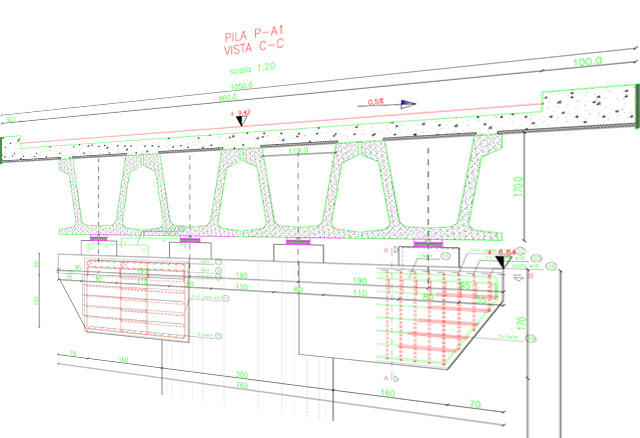Viewport: 640px width, 438px height.
Task: Click the leftmost magenta bearing pad
Action: click(98, 238)
